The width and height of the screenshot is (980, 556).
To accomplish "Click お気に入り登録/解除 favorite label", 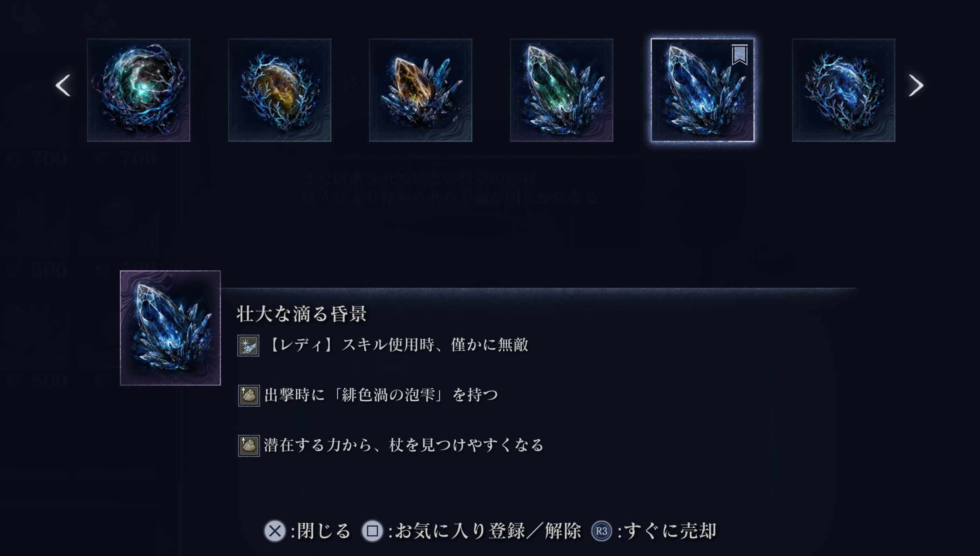I will click(x=488, y=531).
